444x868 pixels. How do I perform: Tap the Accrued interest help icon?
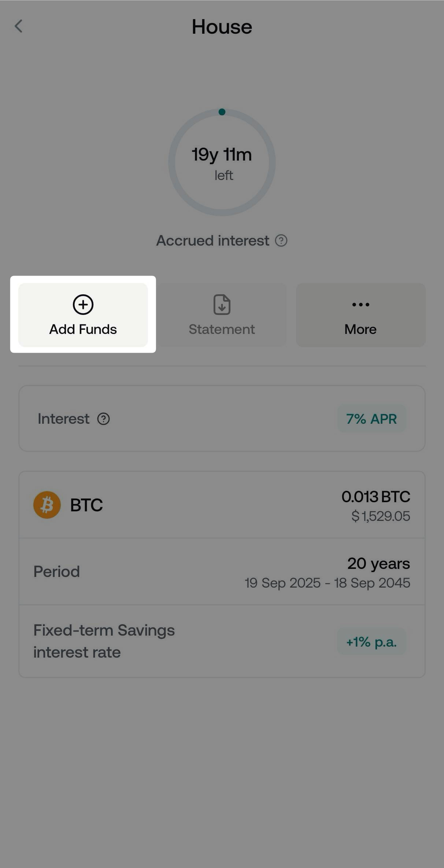tap(281, 241)
